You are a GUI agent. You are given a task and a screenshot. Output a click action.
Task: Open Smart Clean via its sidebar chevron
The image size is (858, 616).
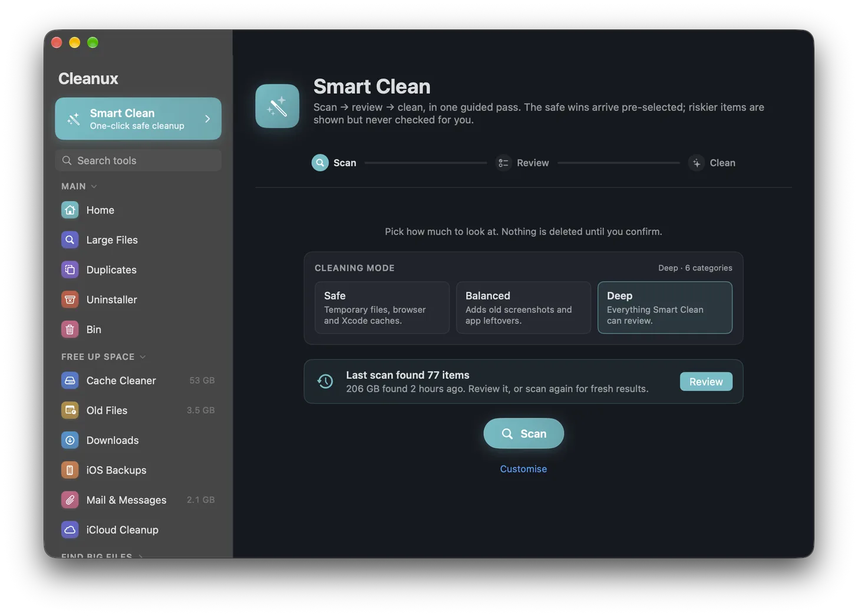tap(207, 118)
